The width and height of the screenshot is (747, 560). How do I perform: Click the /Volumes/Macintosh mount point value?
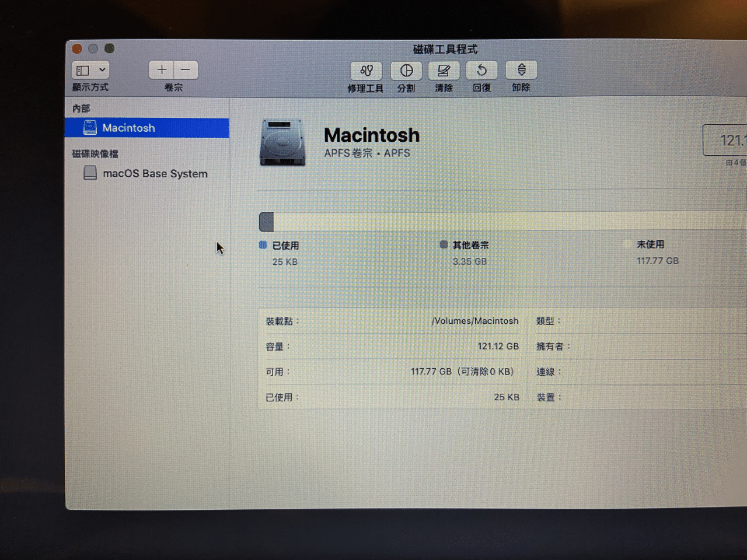(x=475, y=321)
